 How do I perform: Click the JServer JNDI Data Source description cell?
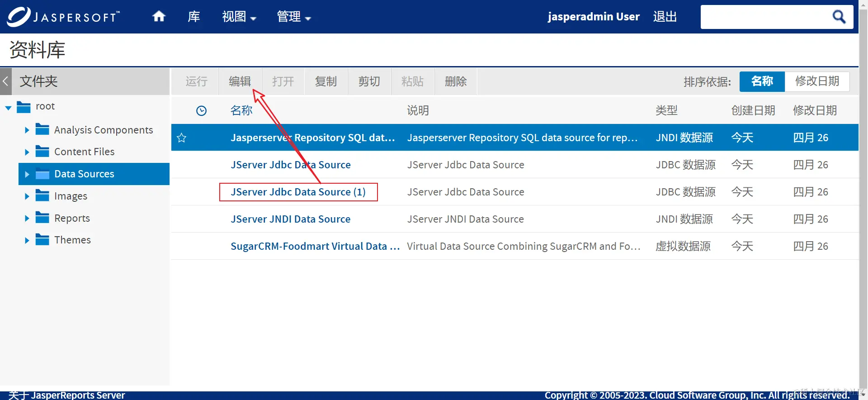point(465,219)
